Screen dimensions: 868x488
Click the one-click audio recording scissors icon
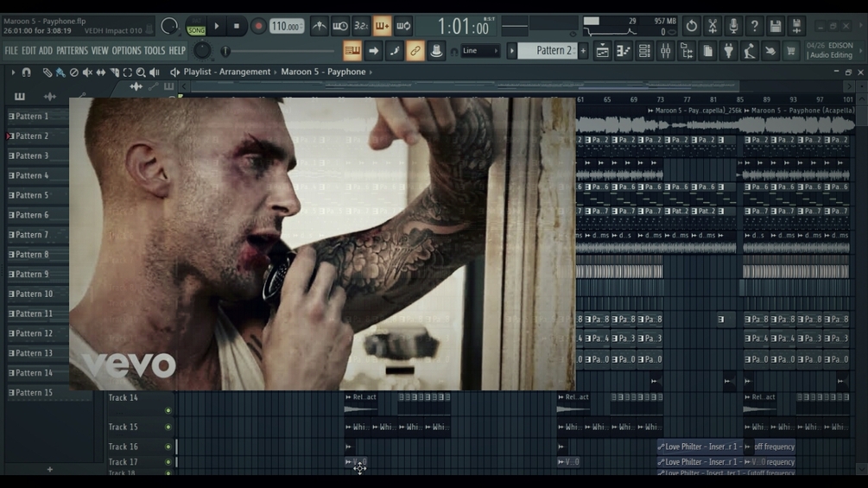tap(713, 26)
